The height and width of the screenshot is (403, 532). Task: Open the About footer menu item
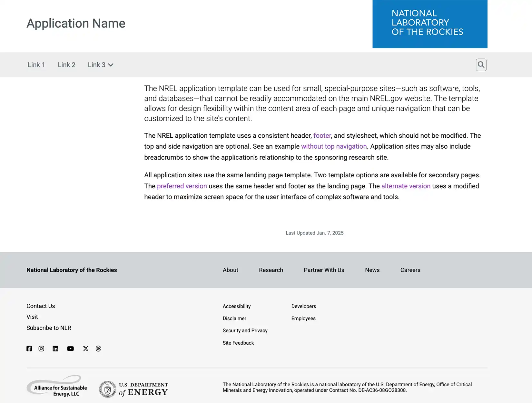pyautogui.click(x=230, y=270)
